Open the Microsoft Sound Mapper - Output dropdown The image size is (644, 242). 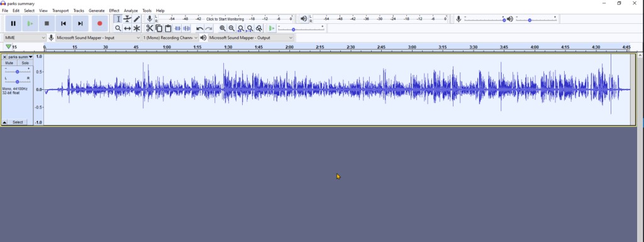(251, 38)
